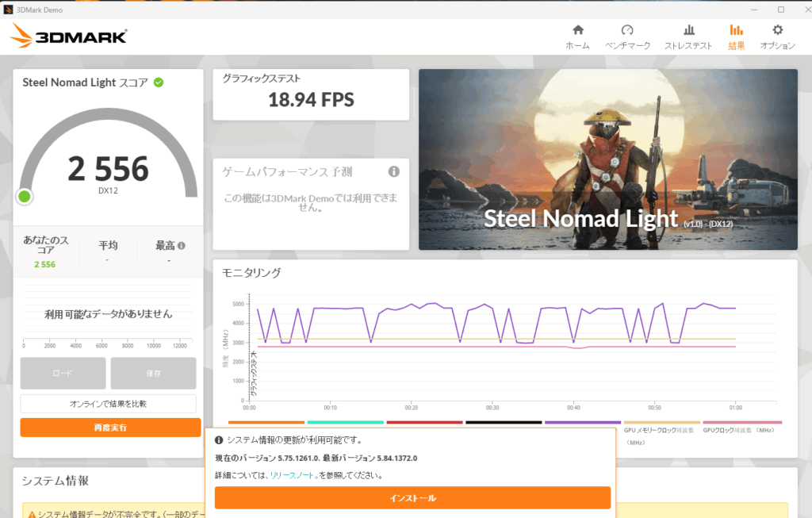Click the 3DMARK logo
The image size is (812, 518).
point(69,36)
